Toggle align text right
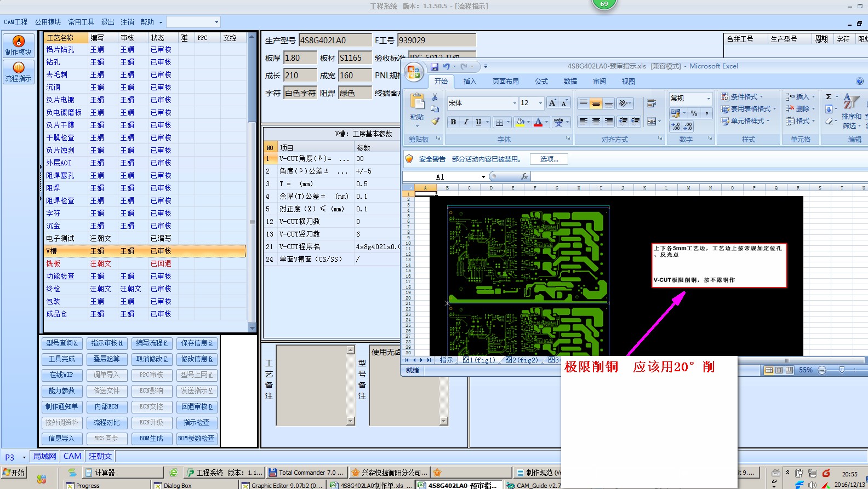This screenshot has width=868, height=489. tap(608, 122)
